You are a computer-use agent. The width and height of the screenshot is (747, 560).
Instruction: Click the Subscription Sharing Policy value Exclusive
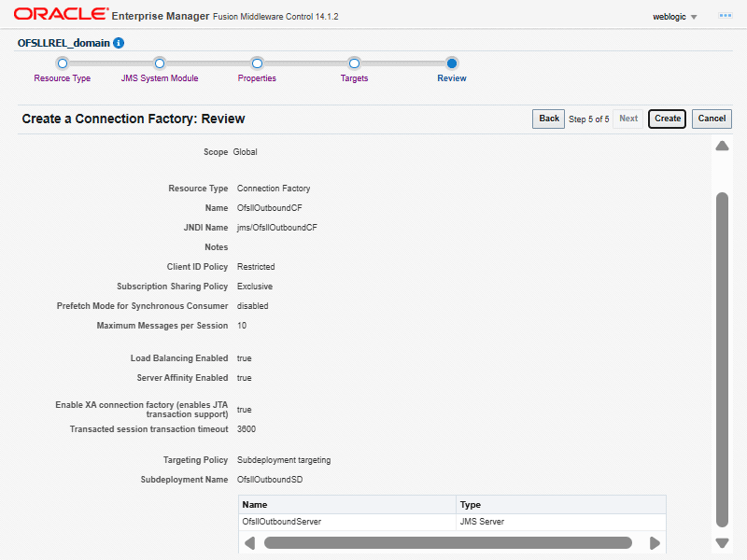click(255, 287)
